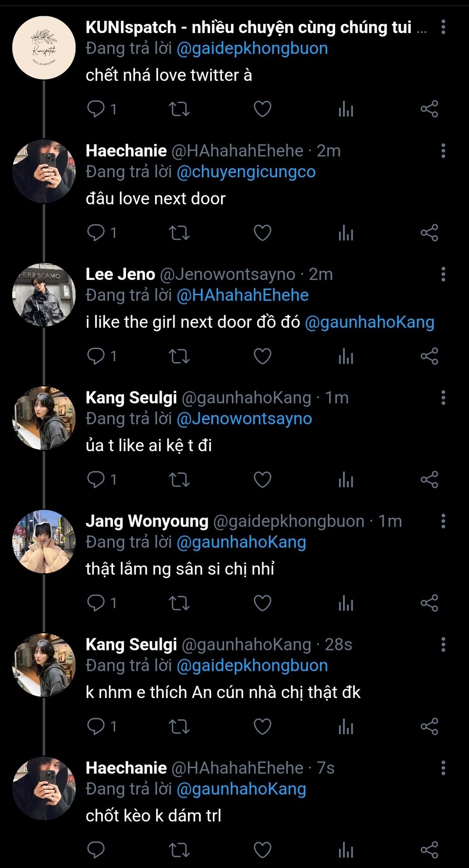Open three-dot menu on Lee Jeno's tweet
This screenshot has width=469, height=868.
pyautogui.click(x=443, y=274)
